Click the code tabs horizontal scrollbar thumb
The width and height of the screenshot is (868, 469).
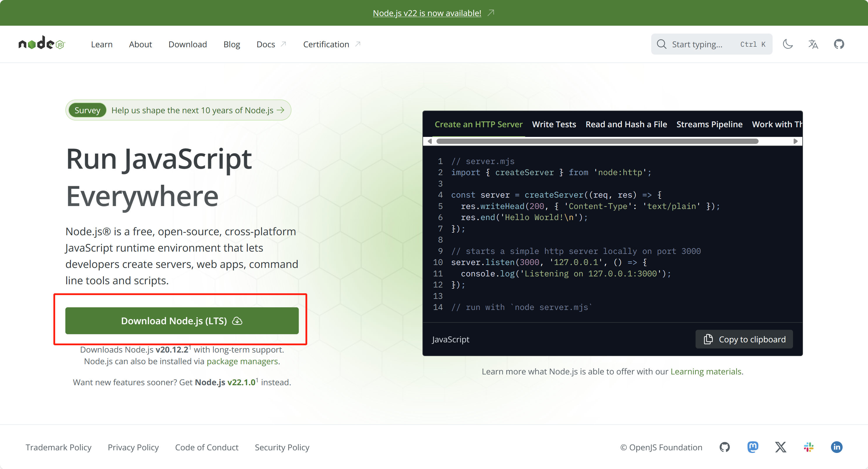click(598, 141)
